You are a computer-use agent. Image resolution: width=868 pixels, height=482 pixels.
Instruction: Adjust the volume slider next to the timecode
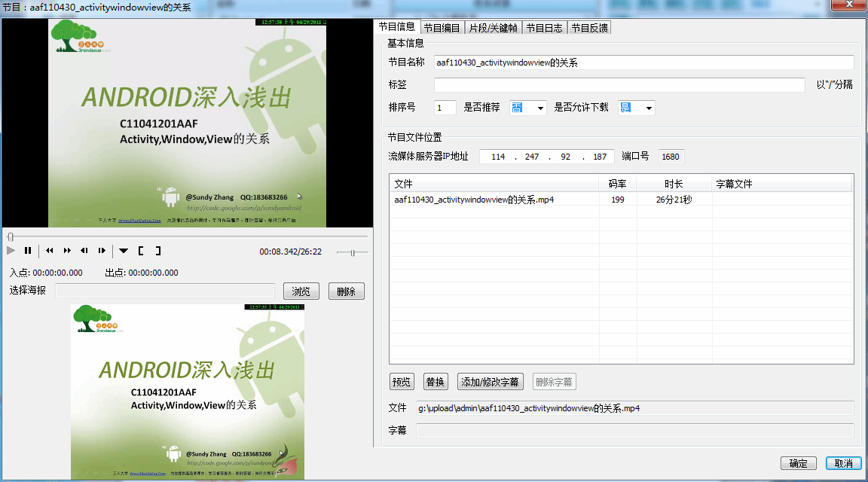click(x=353, y=253)
